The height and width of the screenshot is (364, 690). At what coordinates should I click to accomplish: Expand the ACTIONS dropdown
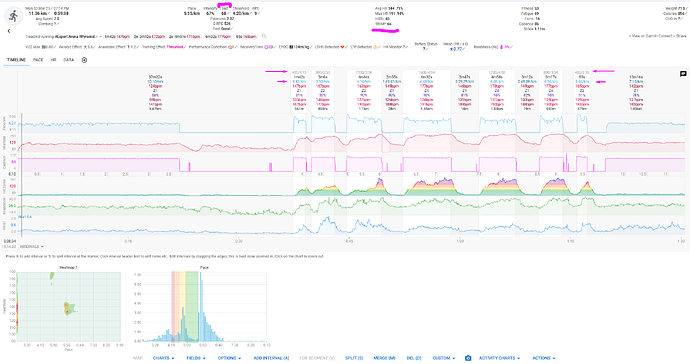coord(543,358)
